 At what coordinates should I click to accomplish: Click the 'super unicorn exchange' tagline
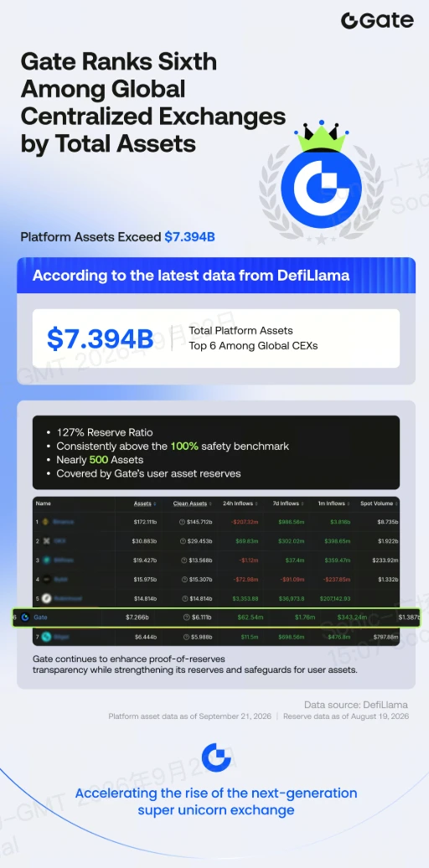[216, 811]
